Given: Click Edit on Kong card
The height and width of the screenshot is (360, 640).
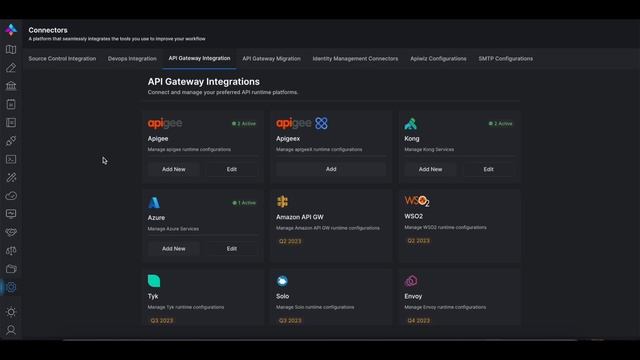Looking at the screenshot, I should click(488, 169).
